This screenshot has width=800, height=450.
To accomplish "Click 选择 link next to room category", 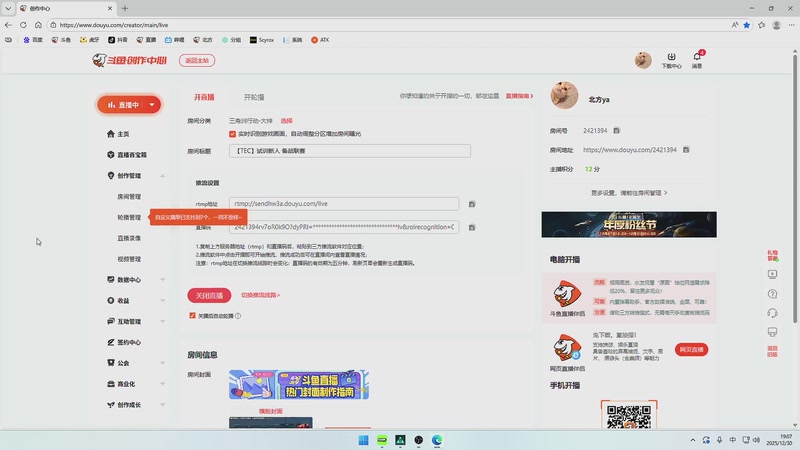I will (x=287, y=121).
